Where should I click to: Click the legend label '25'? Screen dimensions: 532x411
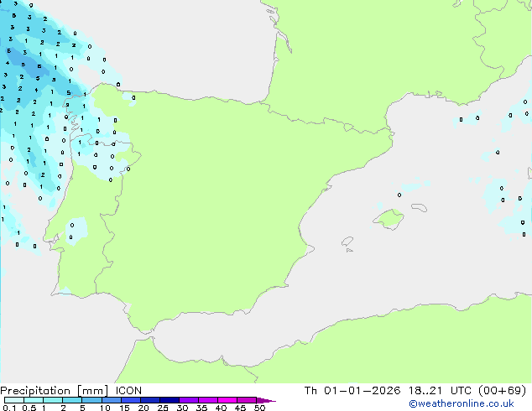point(163,408)
